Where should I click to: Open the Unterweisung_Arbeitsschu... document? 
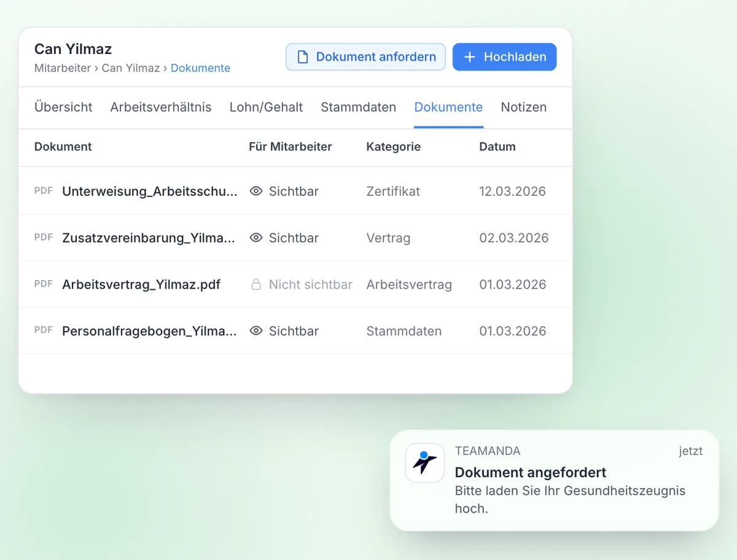[x=149, y=192]
